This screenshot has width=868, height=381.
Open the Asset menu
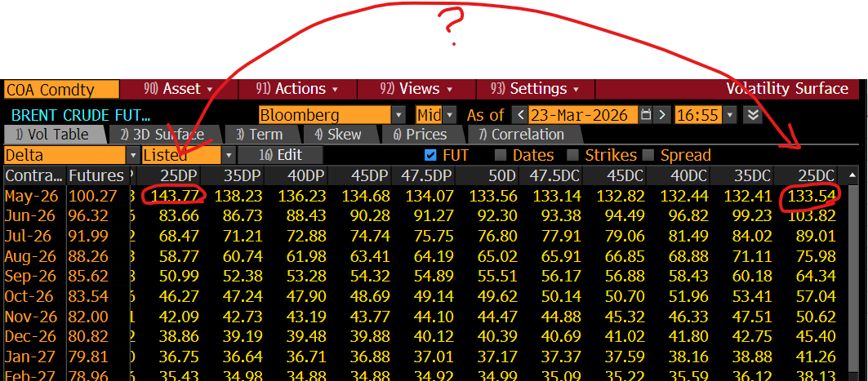178,89
